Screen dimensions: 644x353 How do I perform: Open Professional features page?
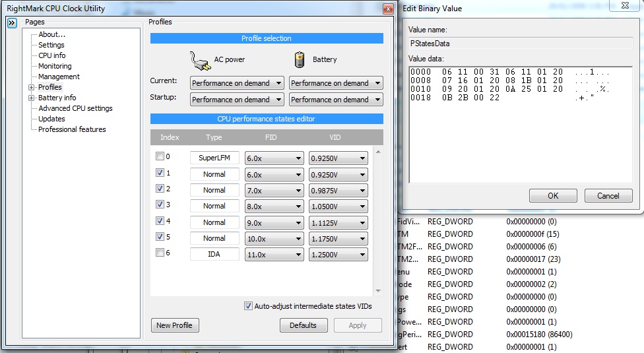[72, 129]
